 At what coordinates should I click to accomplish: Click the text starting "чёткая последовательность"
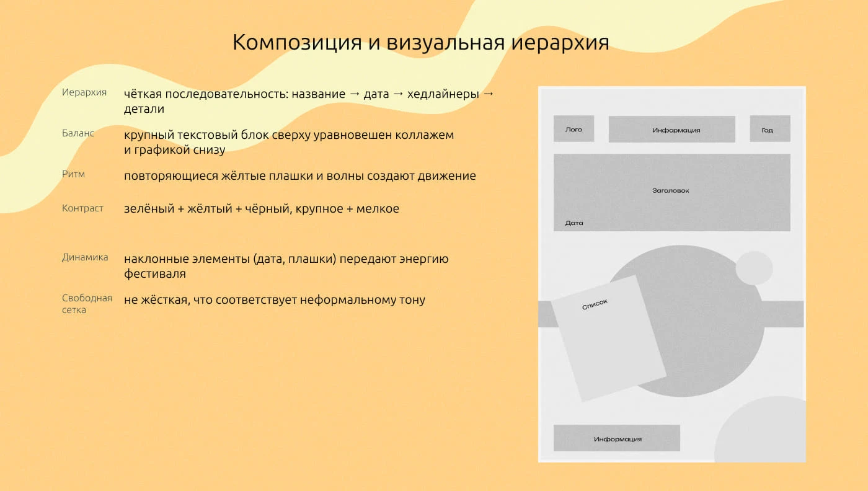click(x=309, y=102)
